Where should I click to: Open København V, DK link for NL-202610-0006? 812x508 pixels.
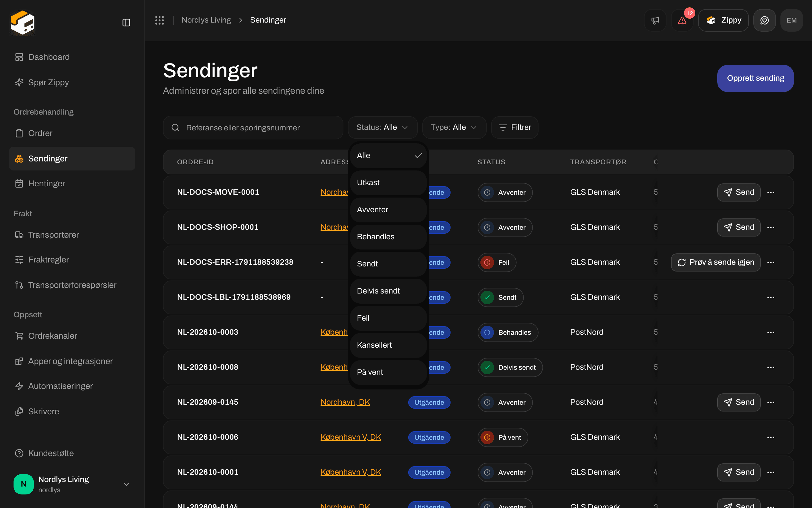(351, 437)
